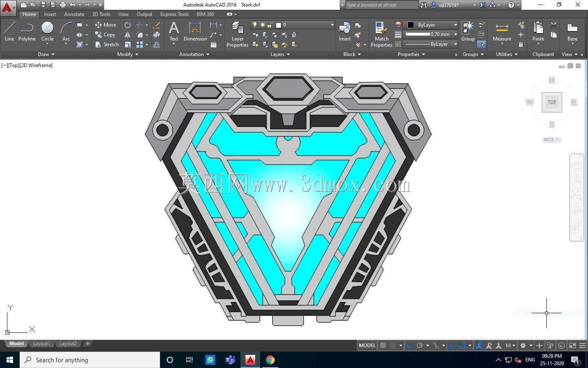588x368 pixels.
Task: Use the Copy modify command
Action: click(x=105, y=35)
